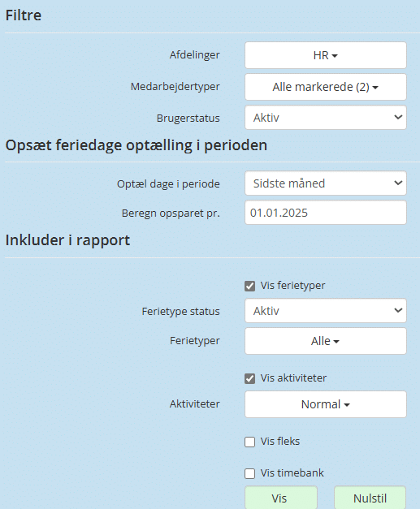420x509 pixels.
Task: Click the Beregn opsparet pr. date field
Action: [x=326, y=213]
